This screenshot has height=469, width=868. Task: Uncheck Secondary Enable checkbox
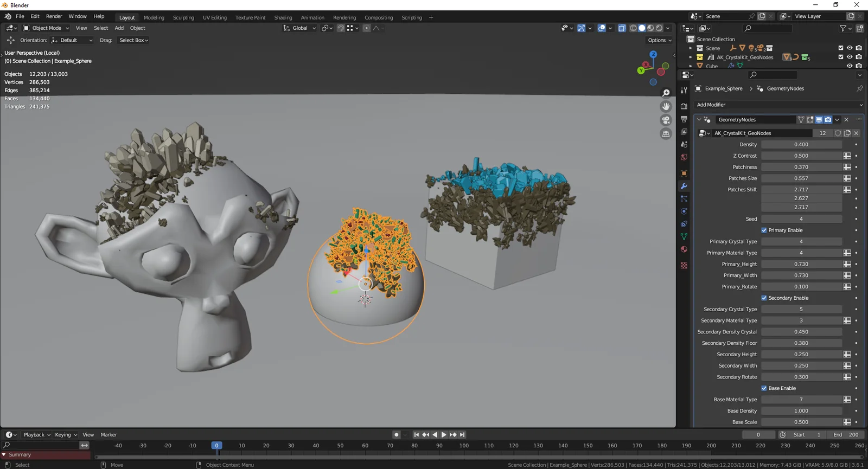[764, 298]
